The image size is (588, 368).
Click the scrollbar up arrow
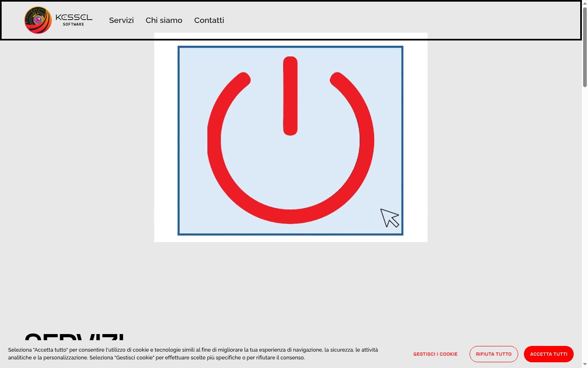pos(585,3)
